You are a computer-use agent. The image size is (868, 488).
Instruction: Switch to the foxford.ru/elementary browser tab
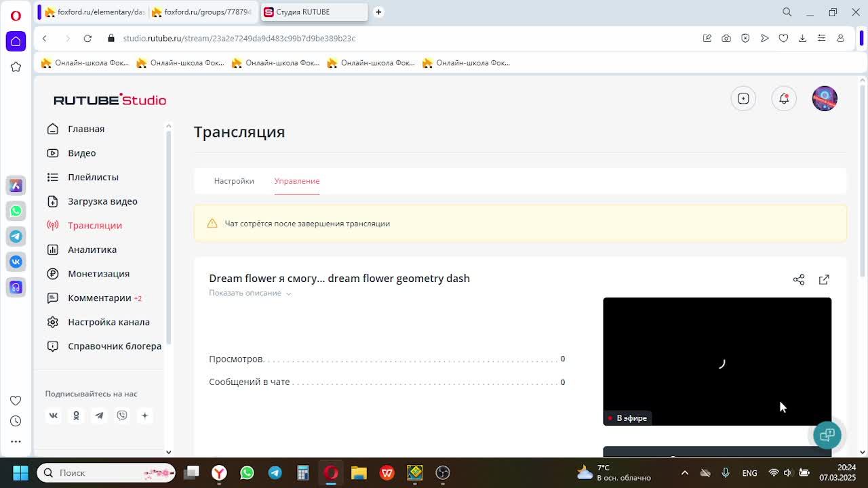click(x=95, y=12)
